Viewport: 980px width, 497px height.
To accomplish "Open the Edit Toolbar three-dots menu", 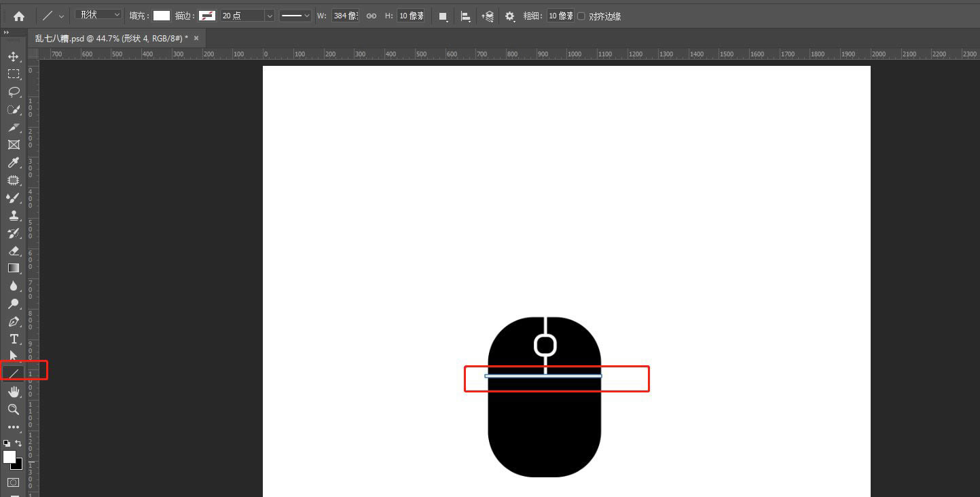I will 13,427.
